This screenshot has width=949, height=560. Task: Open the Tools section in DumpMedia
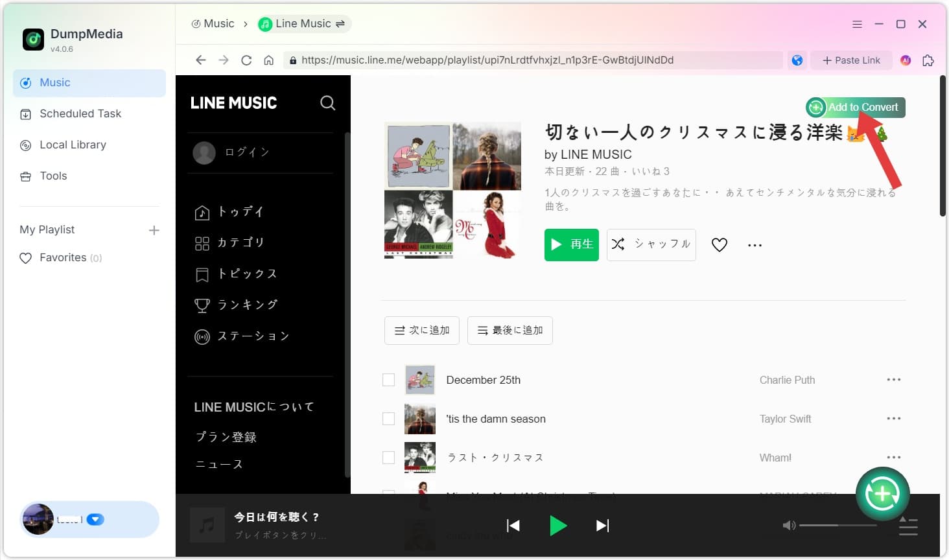[53, 176]
